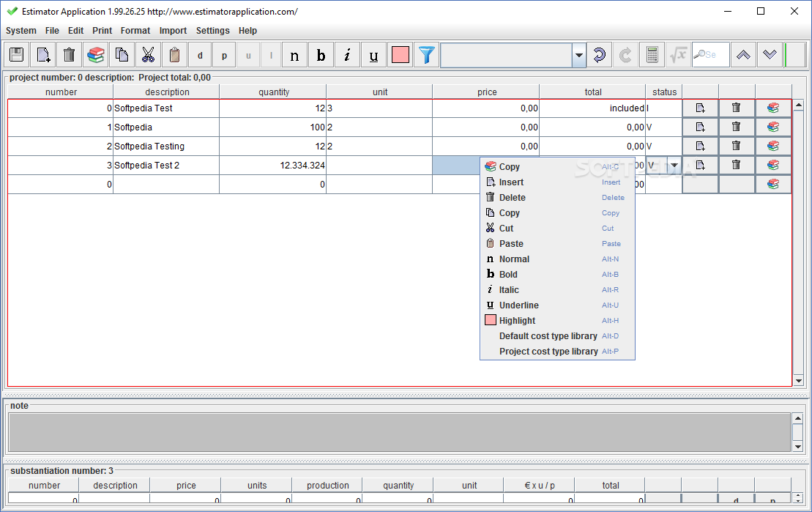Open the cost library books toolbar icon
812x512 pixels.
tap(95, 55)
